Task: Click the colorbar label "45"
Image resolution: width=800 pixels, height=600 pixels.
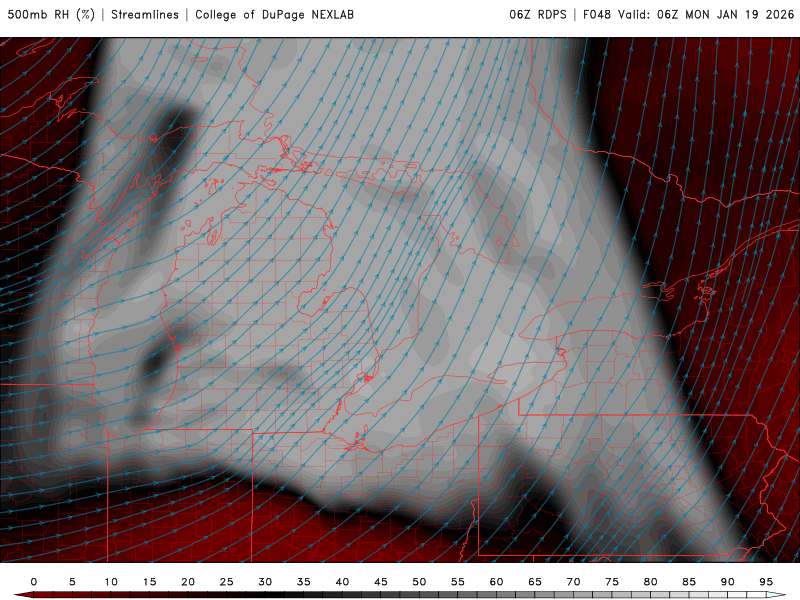Action: (x=381, y=582)
